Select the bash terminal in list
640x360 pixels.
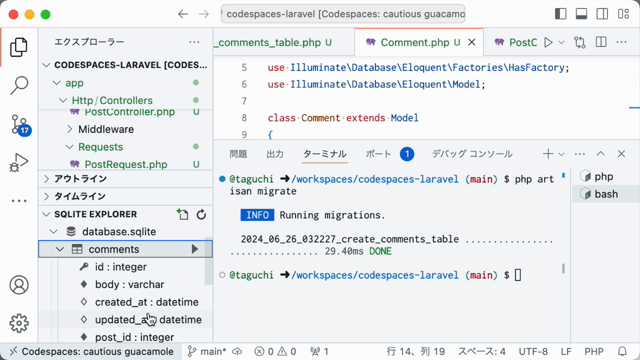(605, 194)
